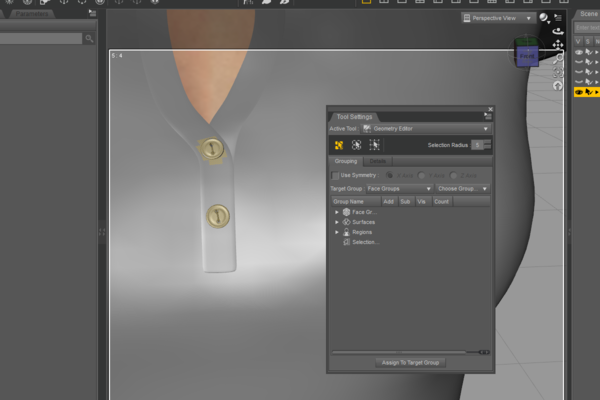Hide the non-highlighted Scene item showing an open eye
600x400 pixels.
[579, 52]
